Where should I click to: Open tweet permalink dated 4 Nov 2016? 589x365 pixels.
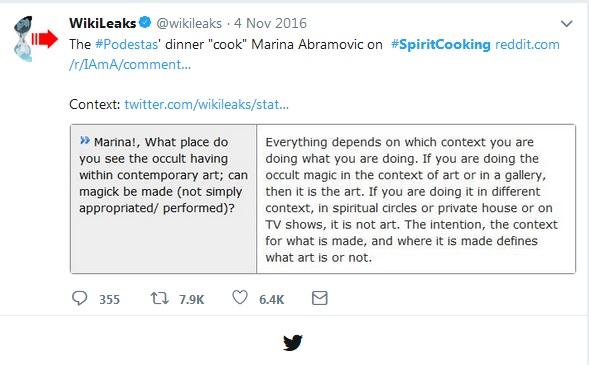coord(270,23)
